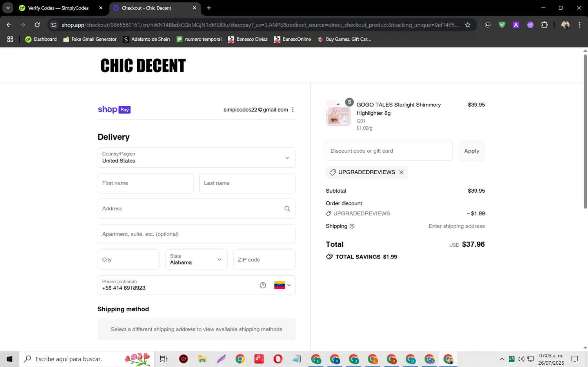Open the Extensions puzzle icon

pos(544,25)
